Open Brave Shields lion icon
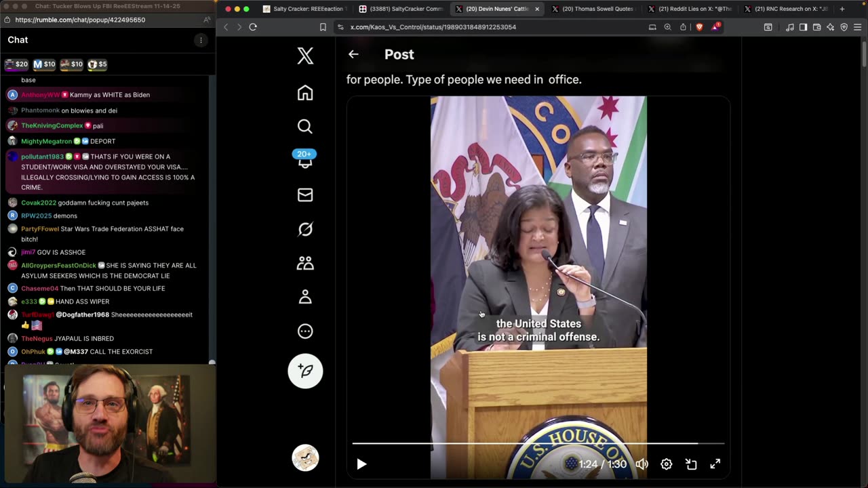This screenshot has width=868, height=488. (699, 27)
